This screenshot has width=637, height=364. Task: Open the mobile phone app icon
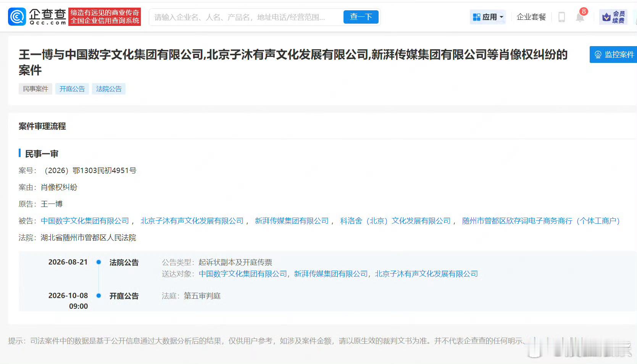point(561,17)
